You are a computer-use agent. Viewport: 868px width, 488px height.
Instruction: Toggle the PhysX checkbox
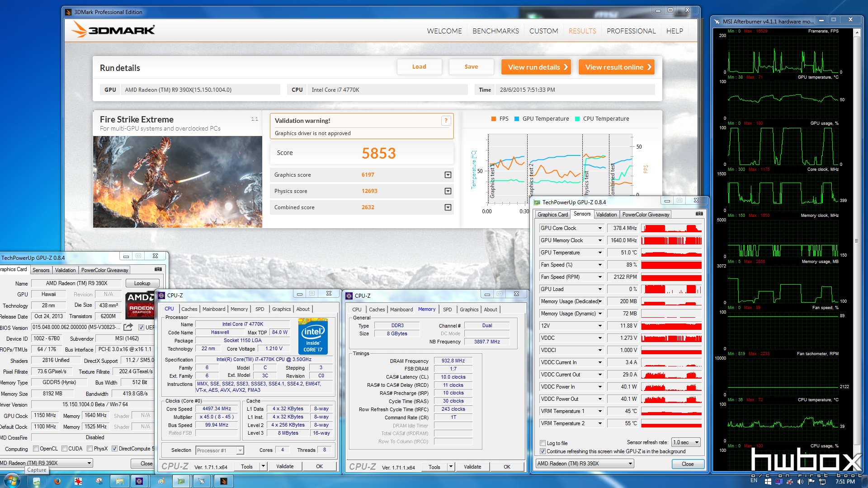tap(90, 449)
